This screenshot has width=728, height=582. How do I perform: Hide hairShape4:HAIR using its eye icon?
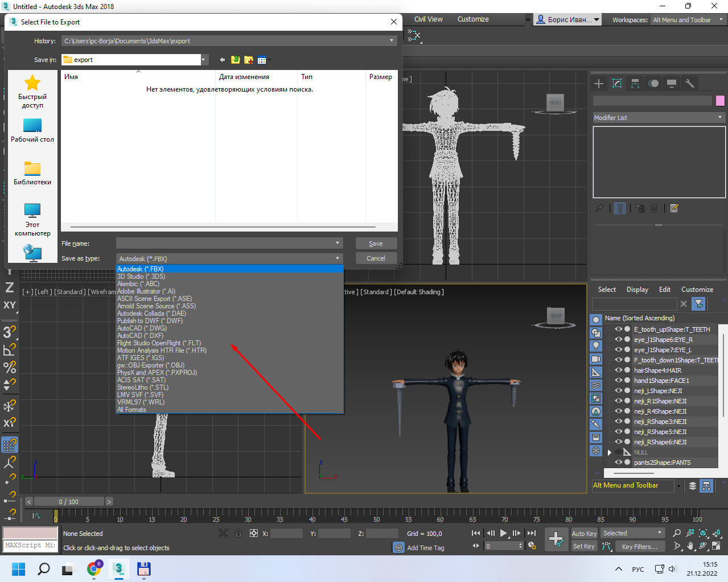point(618,370)
